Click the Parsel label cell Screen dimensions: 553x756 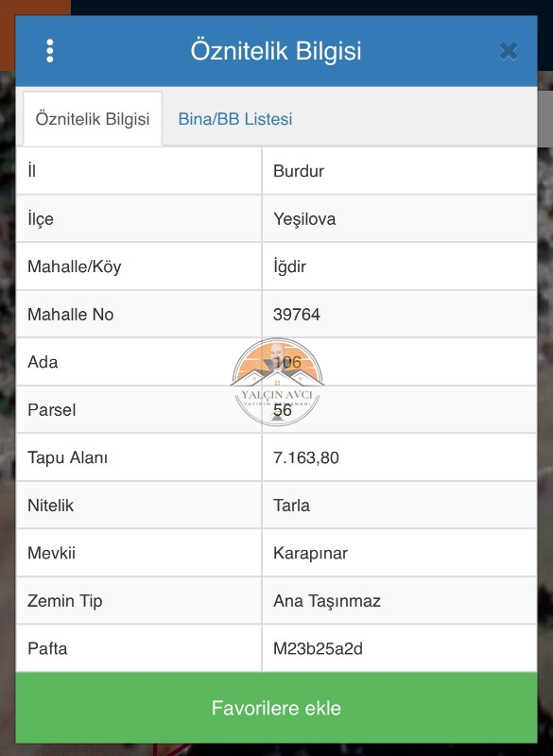tap(139, 410)
